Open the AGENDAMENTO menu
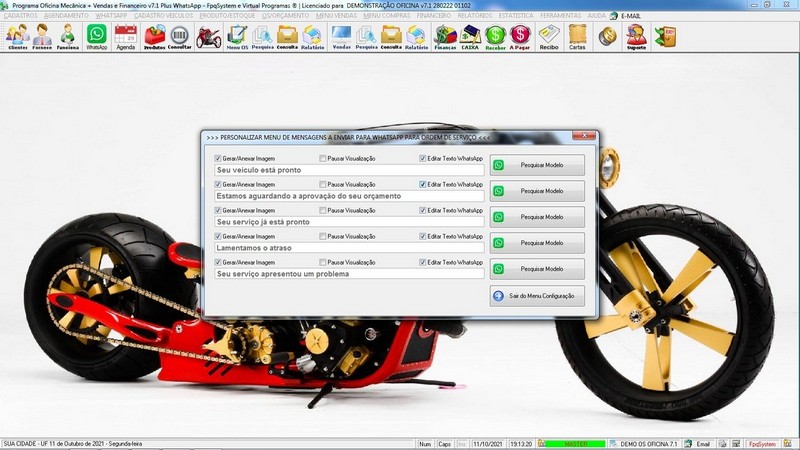This screenshot has width=800, height=450. pyautogui.click(x=66, y=16)
